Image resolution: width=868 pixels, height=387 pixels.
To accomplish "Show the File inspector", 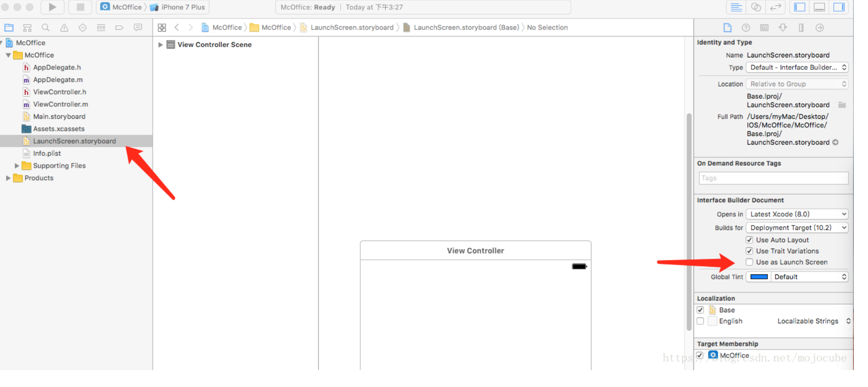I will pos(727,28).
